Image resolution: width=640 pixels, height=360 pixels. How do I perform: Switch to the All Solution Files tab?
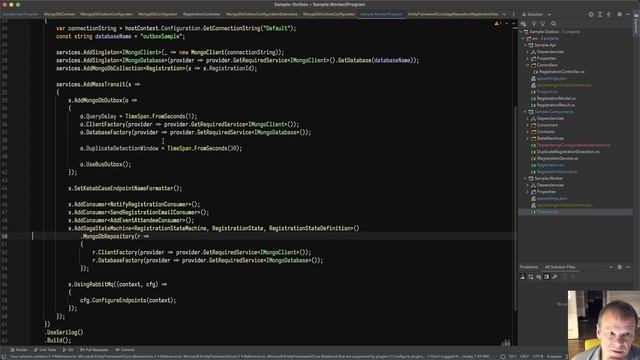560,267
